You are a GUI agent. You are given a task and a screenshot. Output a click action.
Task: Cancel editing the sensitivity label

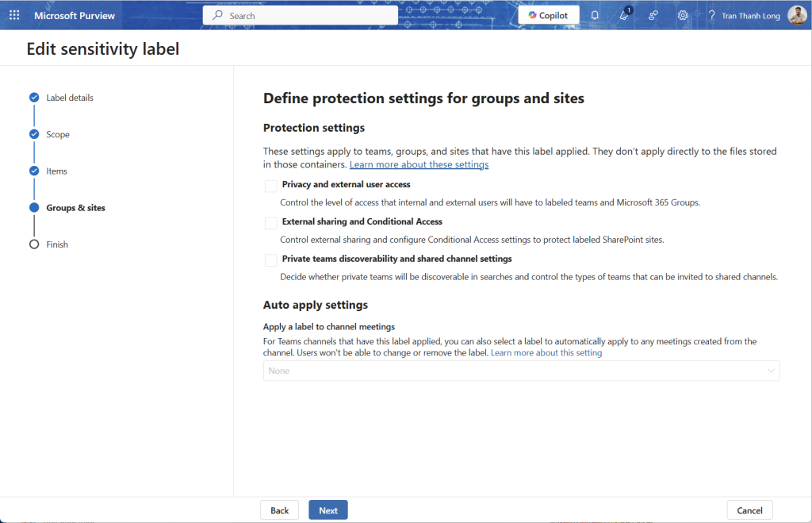(749, 510)
